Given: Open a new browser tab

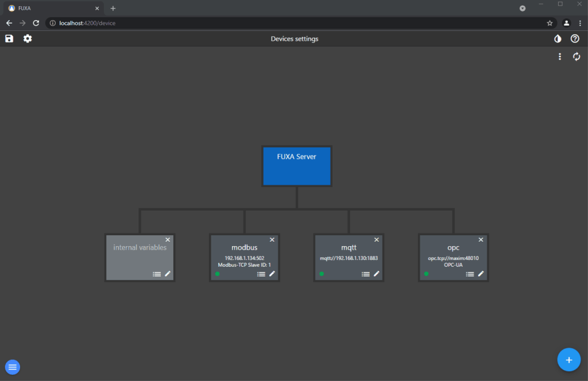Looking at the screenshot, I should click(x=113, y=8).
